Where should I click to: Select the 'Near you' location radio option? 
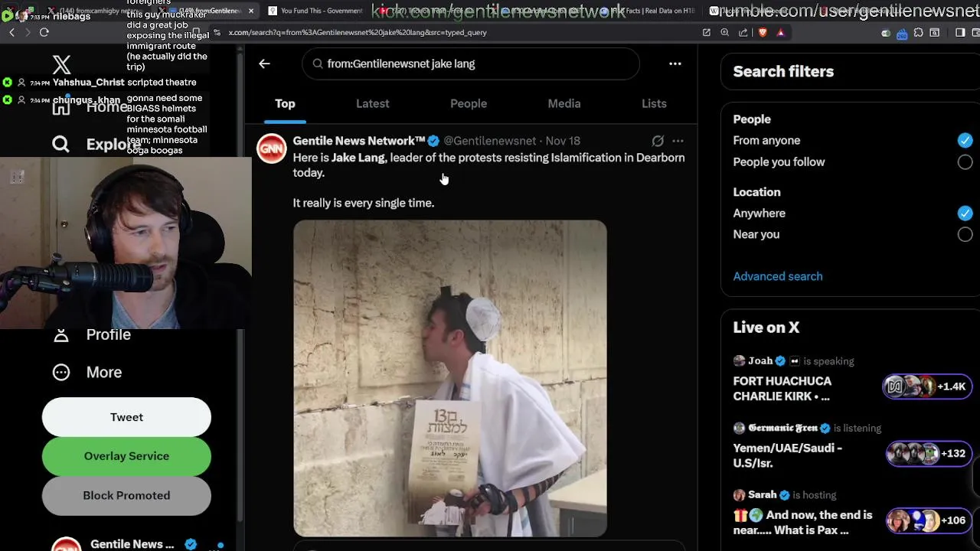(x=965, y=234)
